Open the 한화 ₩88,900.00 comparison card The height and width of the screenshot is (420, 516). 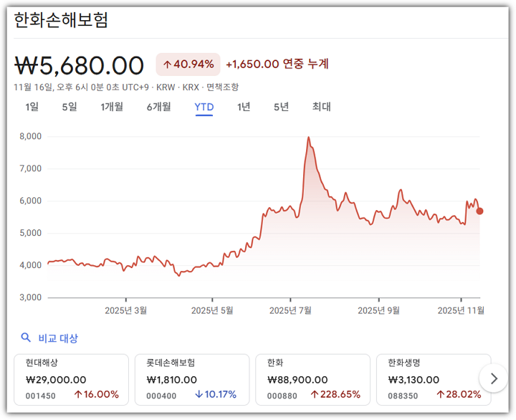313,380
